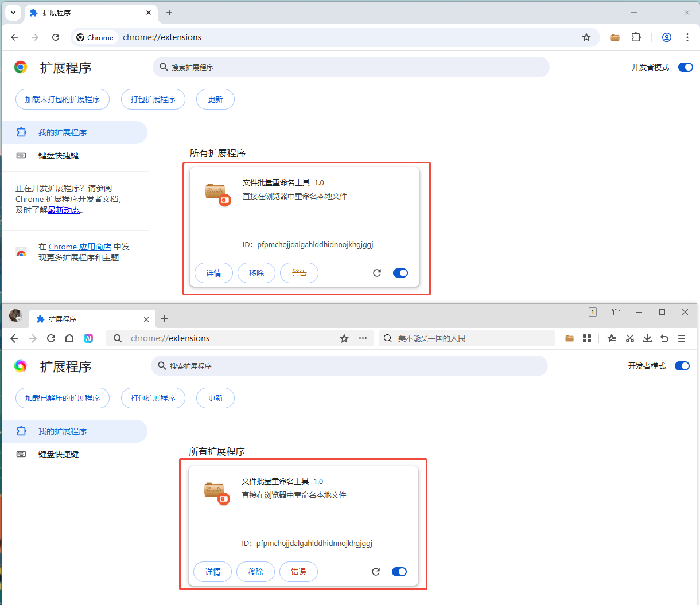Open downloads icon in lower browser toolbar
Viewport: 700px width, 605px height.
pyautogui.click(x=647, y=338)
